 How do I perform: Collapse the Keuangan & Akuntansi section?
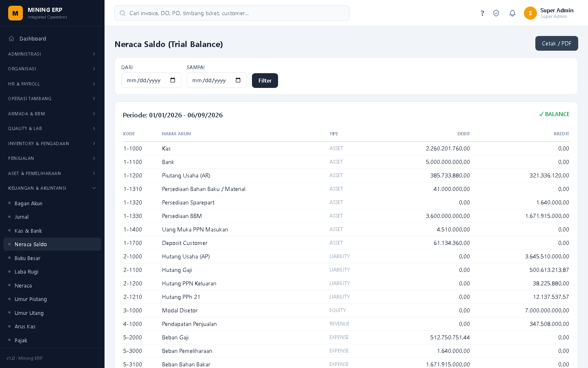[52, 188]
